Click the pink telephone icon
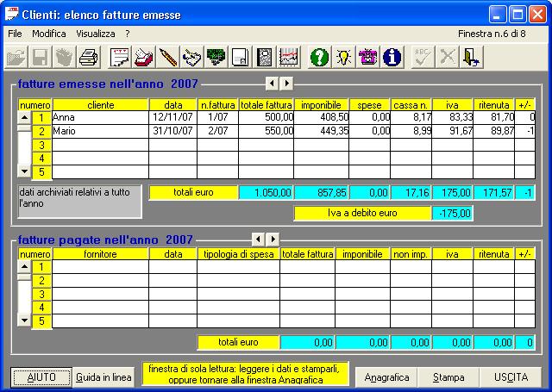The width and height of the screenshot is (552, 392). 368,57
